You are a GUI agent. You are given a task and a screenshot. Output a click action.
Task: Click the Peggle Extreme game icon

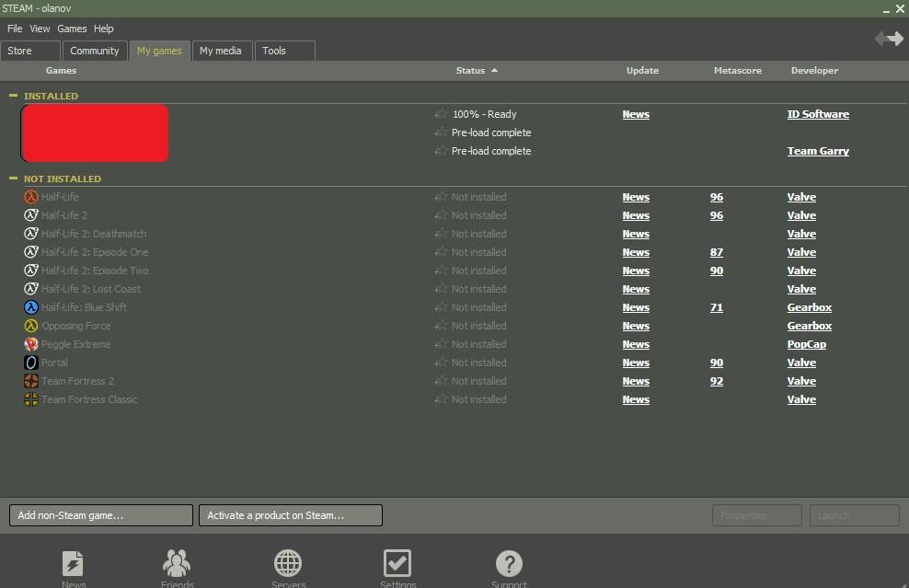pyautogui.click(x=30, y=344)
